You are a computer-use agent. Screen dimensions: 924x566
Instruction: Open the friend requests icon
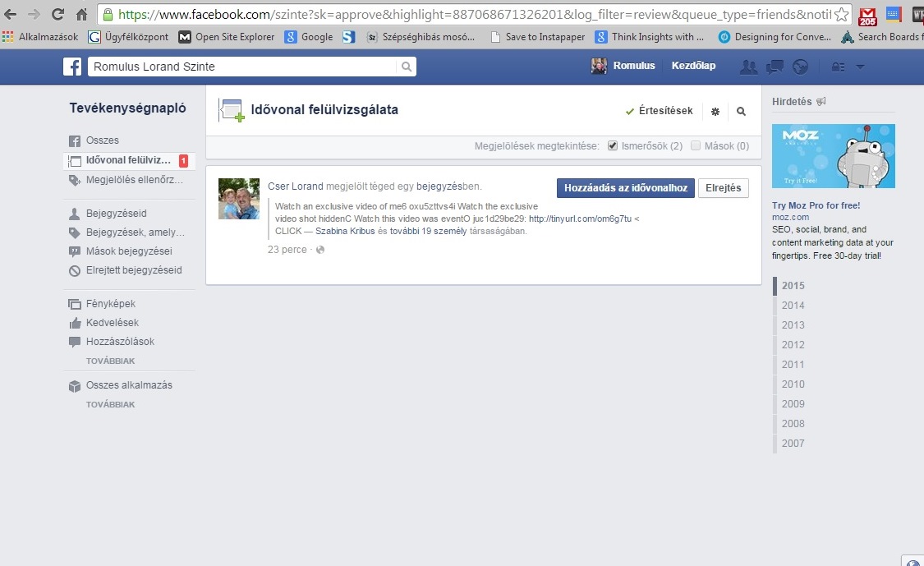tap(748, 67)
